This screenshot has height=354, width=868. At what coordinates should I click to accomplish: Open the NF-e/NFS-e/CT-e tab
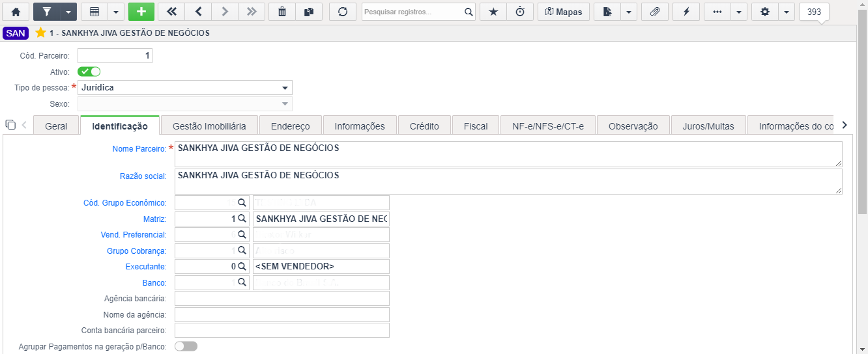[x=548, y=126]
